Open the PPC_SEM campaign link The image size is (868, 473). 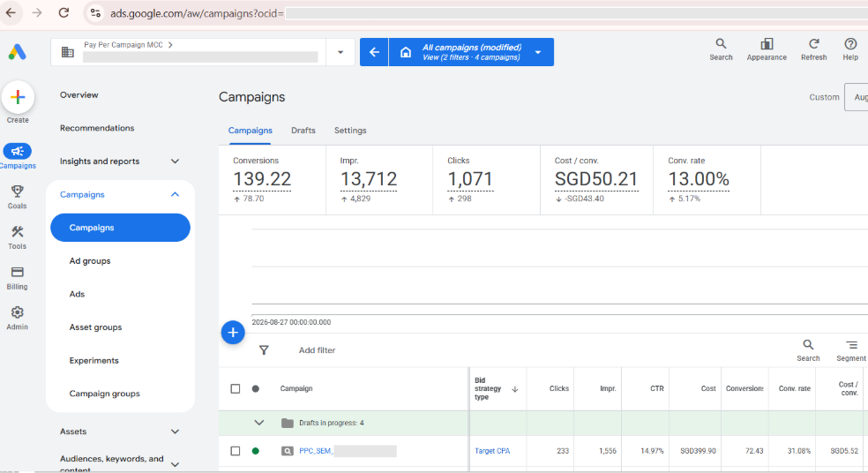316,451
